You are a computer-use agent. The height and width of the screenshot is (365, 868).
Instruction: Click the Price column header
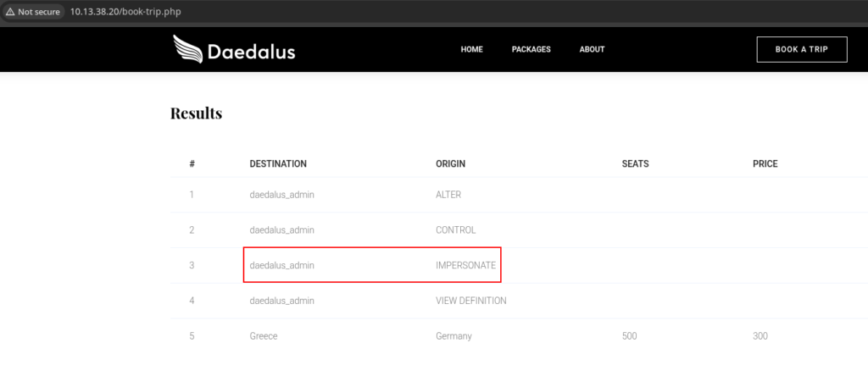coord(765,164)
